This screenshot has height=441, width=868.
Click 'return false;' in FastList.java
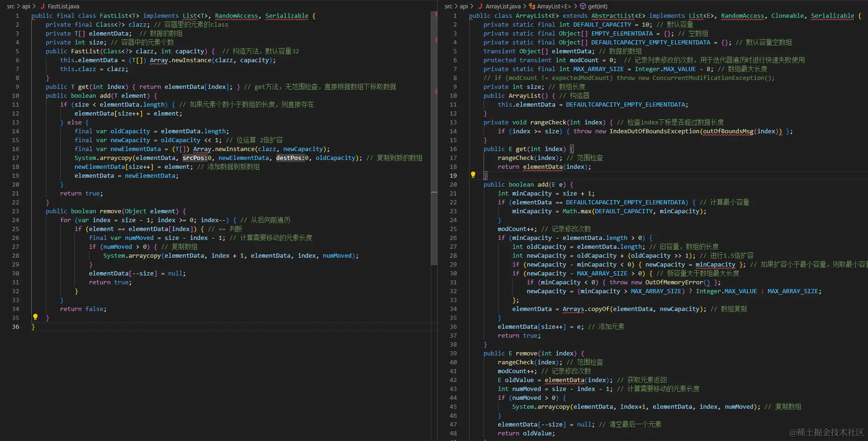coord(83,309)
